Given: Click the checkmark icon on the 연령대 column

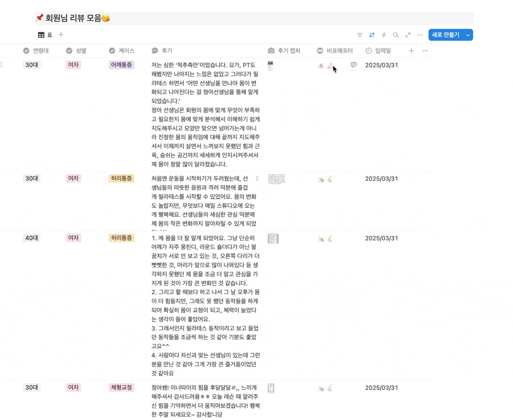Looking at the screenshot, I should pyautogui.click(x=26, y=51).
